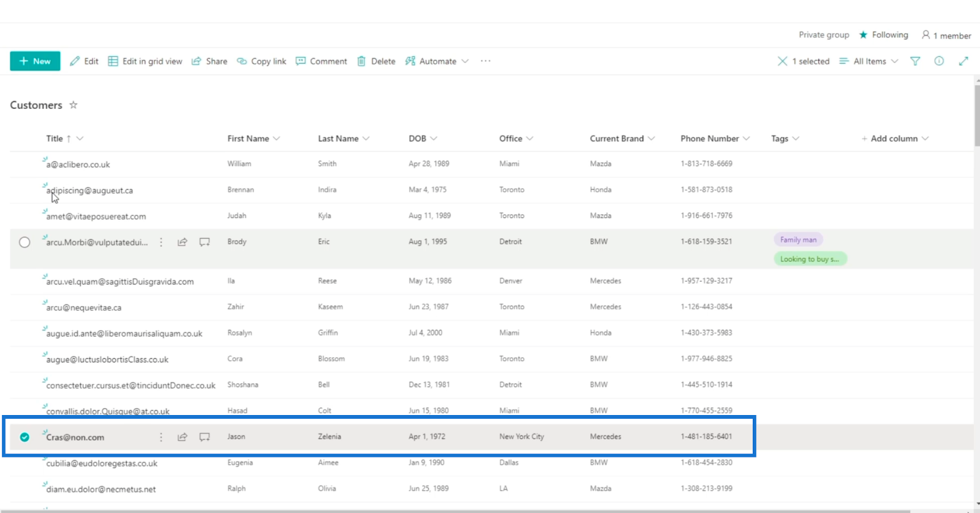Open item cubilia@eudoloregestas.co.uk
980x513 pixels.
click(x=102, y=463)
